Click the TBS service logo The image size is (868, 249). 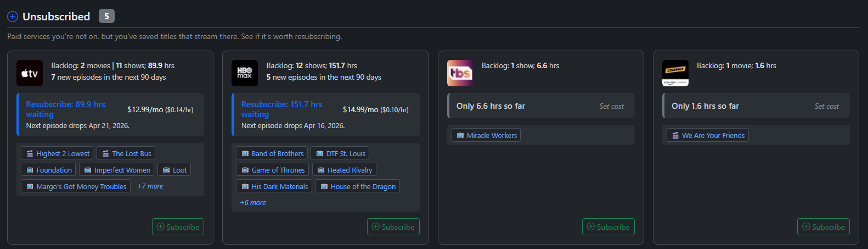(460, 73)
